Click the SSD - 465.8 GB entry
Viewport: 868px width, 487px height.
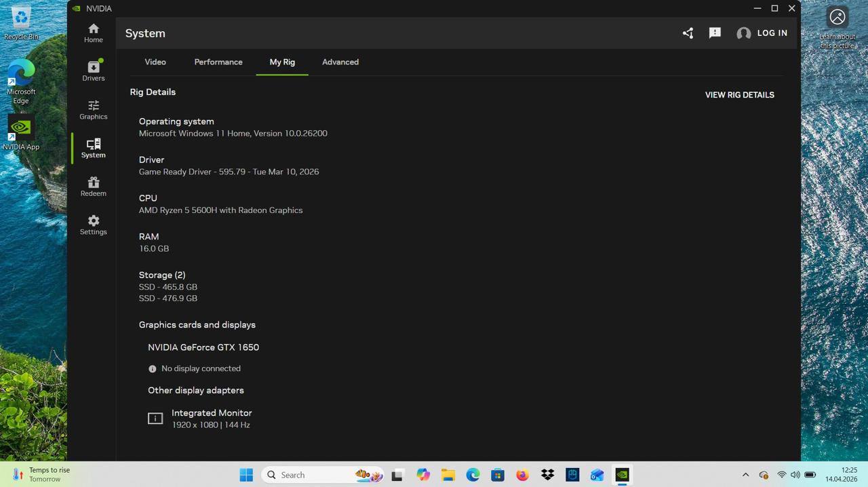[168, 287]
